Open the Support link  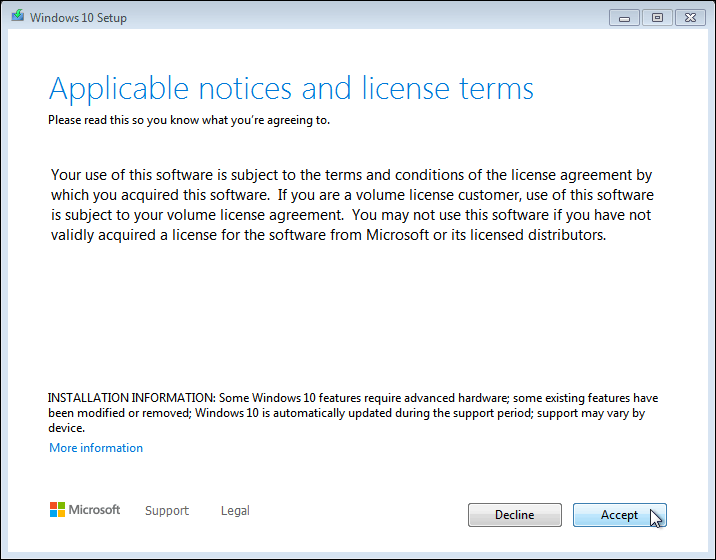point(167,510)
